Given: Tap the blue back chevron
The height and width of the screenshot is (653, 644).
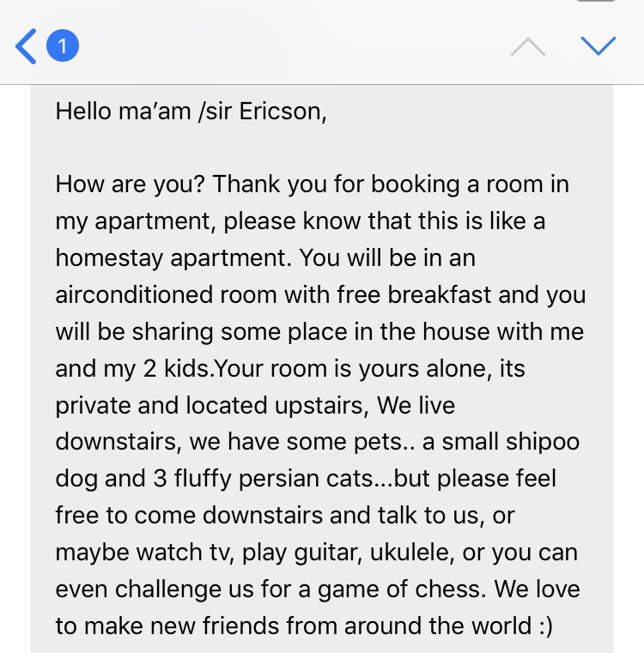Looking at the screenshot, I should tap(26, 46).
